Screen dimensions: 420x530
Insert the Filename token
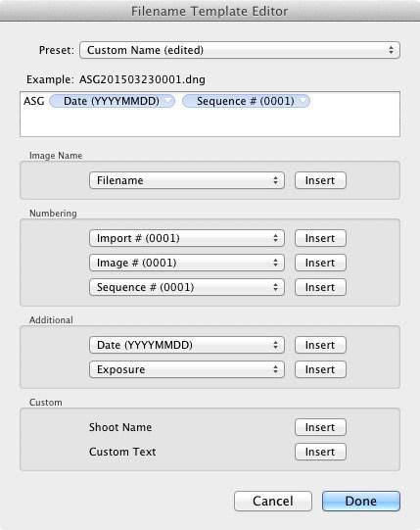click(320, 180)
